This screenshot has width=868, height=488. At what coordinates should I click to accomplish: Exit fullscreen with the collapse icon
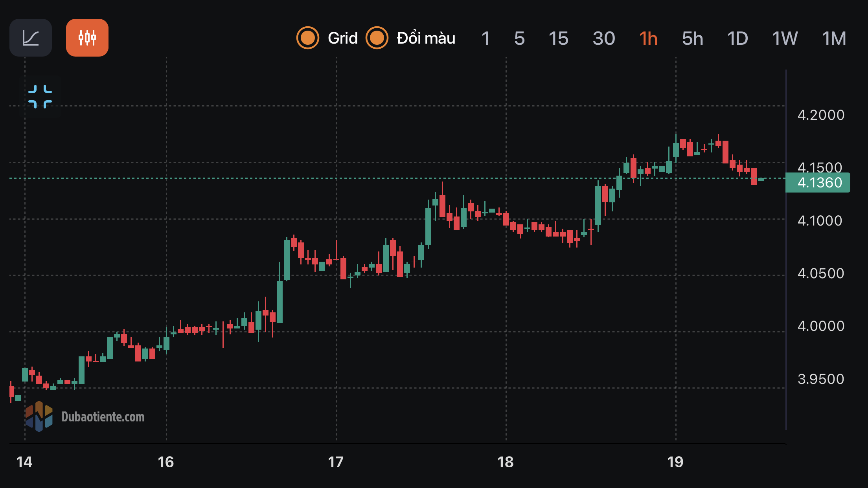(40, 97)
